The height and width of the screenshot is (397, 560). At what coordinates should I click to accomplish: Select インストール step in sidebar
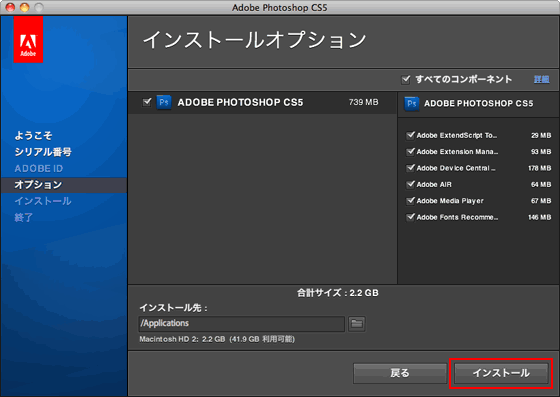point(43,201)
